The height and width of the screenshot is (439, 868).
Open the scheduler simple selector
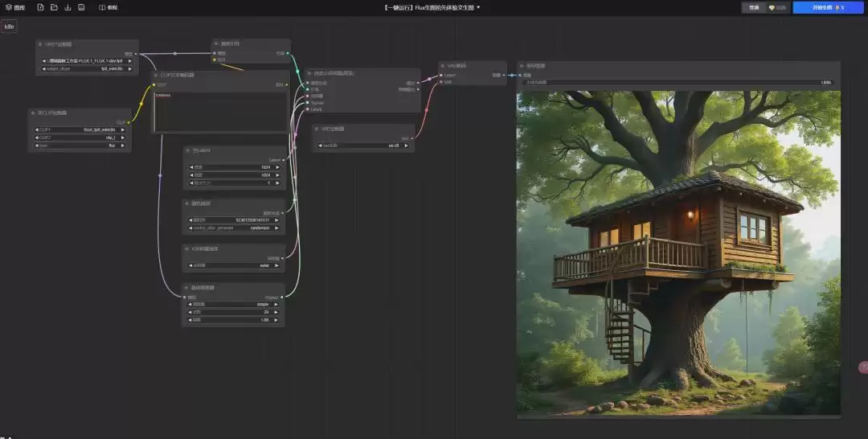click(x=234, y=305)
